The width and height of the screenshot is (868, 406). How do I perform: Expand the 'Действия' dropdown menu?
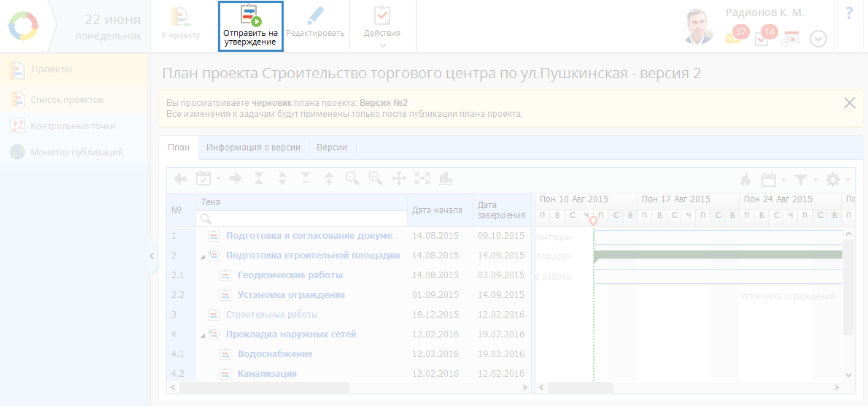pyautogui.click(x=382, y=26)
